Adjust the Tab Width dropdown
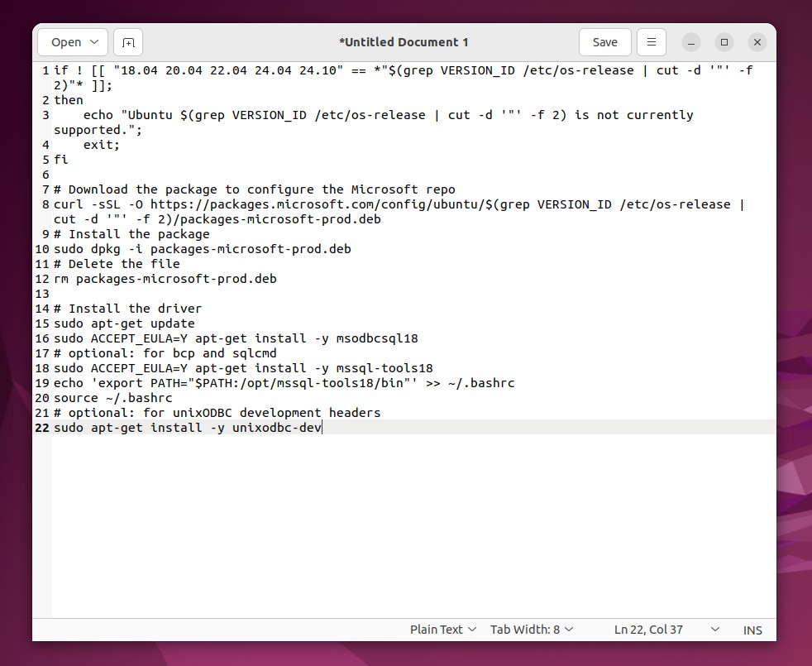 click(532, 630)
